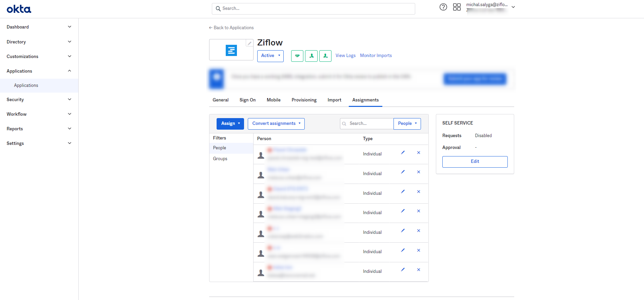Open the help question mark icon
644x300 pixels.
pyautogui.click(x=443, y=7)
